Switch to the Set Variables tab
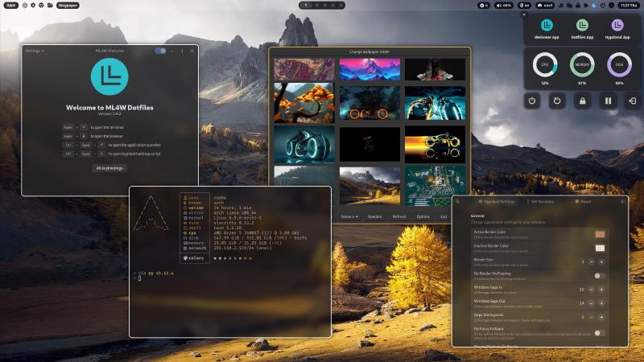Image resolution: width=644 pixels, height=362 pixels. 539,202
